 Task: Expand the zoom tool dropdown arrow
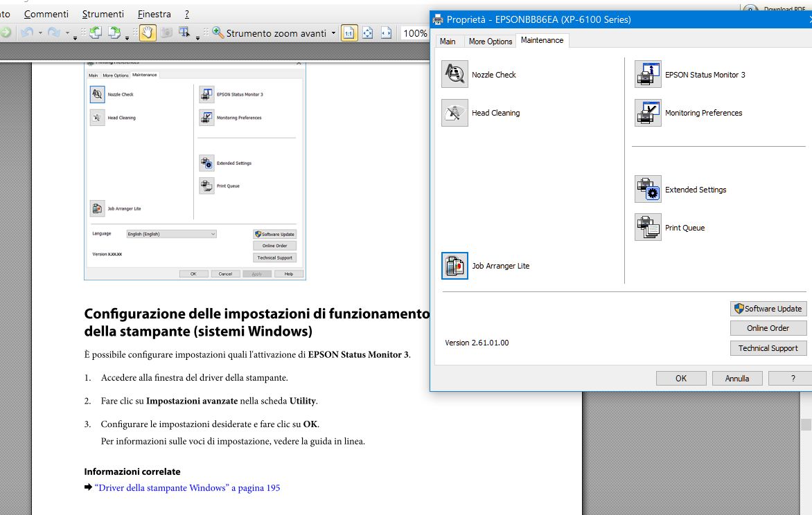tap(333, 33)
